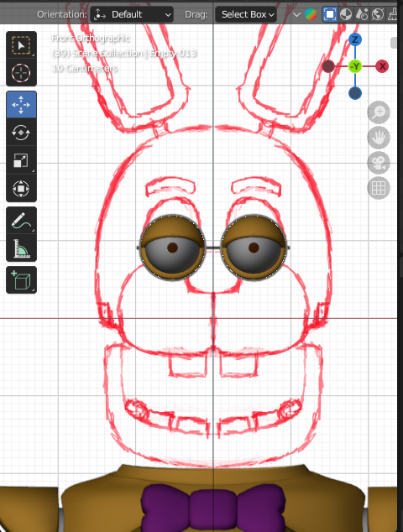Click the negative Z gizmo dot
This screenshot has height=532, width=403.
355,93
